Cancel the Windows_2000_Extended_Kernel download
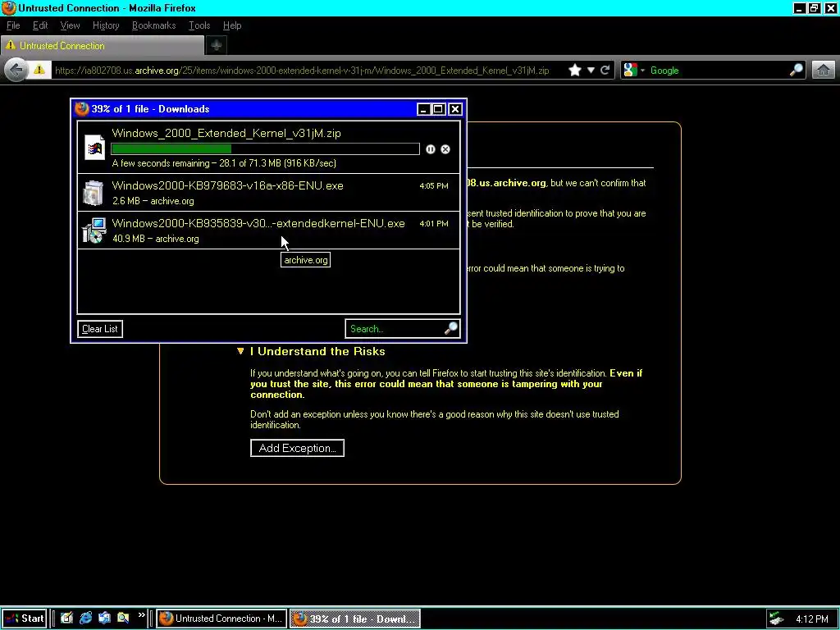The image size is (840, 630). point(445,149)
